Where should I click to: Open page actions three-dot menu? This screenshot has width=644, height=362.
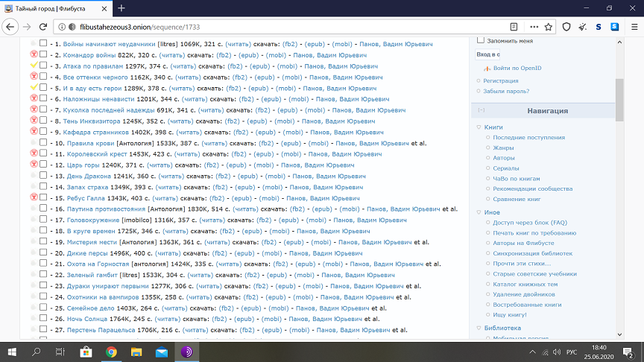(x=534, y=27)
